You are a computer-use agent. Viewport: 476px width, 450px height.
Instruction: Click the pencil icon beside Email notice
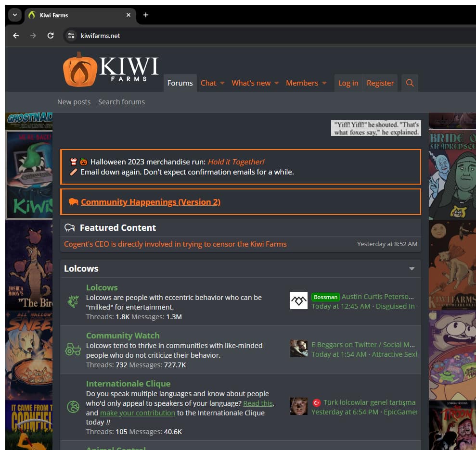point(74,172)
